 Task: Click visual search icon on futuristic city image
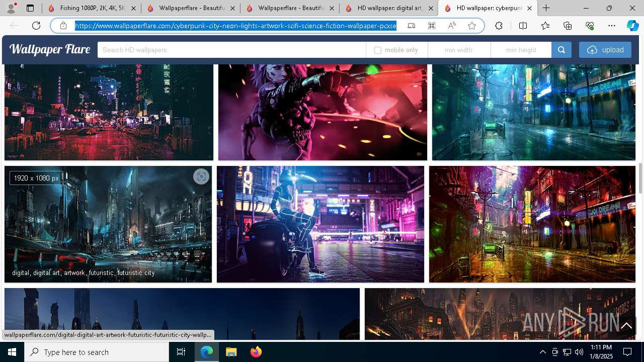[201, 176]
